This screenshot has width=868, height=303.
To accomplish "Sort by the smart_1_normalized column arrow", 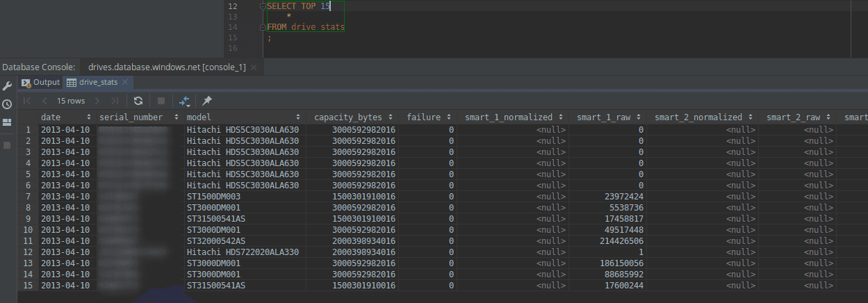I will [559, 117].
